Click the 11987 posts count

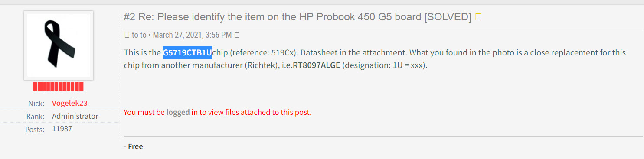(x=62, y=129)
